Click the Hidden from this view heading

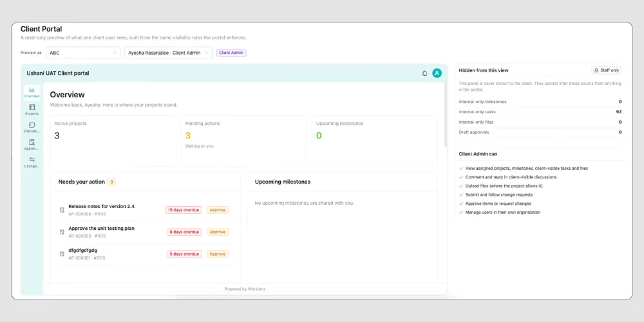(x=484, y=70)
